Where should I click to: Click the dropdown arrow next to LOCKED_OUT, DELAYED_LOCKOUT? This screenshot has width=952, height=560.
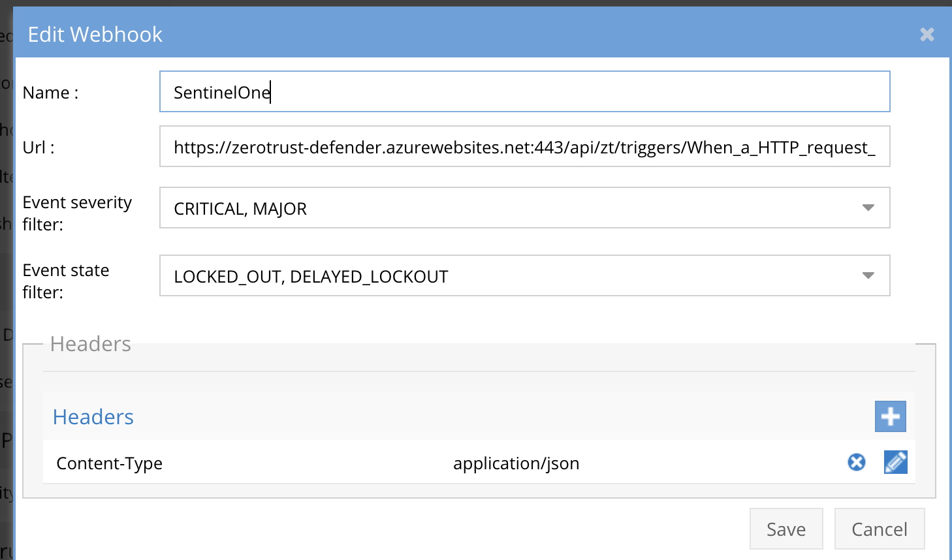(867, 275)
